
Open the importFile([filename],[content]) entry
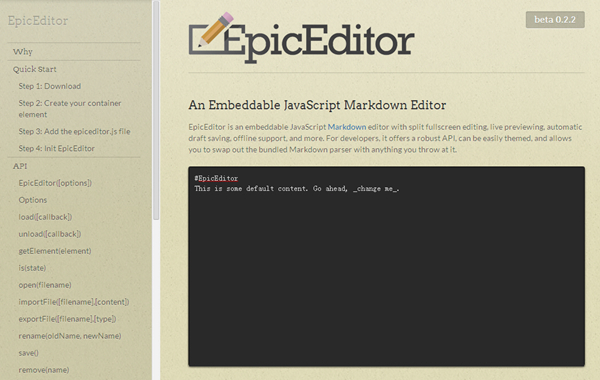click(x=74, y=302)
